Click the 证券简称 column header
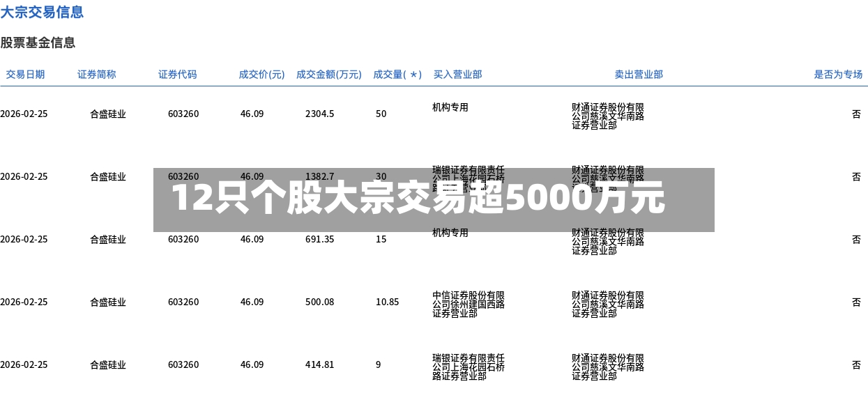 pos(97,74)
